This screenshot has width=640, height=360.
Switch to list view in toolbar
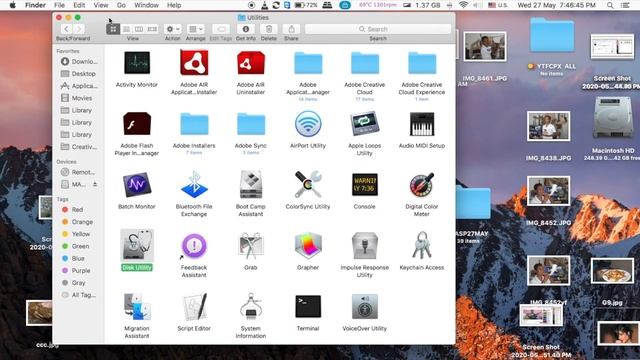(x=126, y=29)
